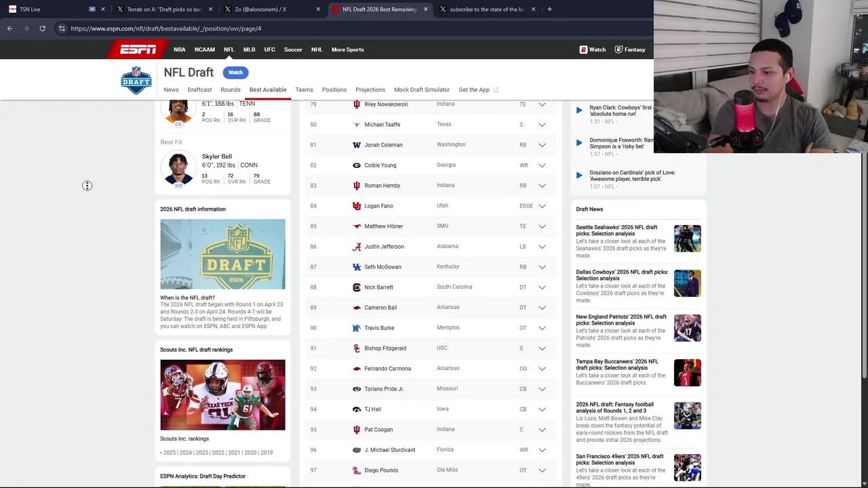
Task: Click the Indiana logo beside Riley Nowakowski
Action: tap(357, 104)
